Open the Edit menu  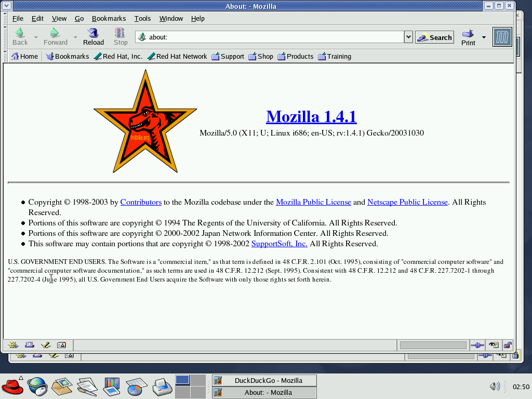37,19
